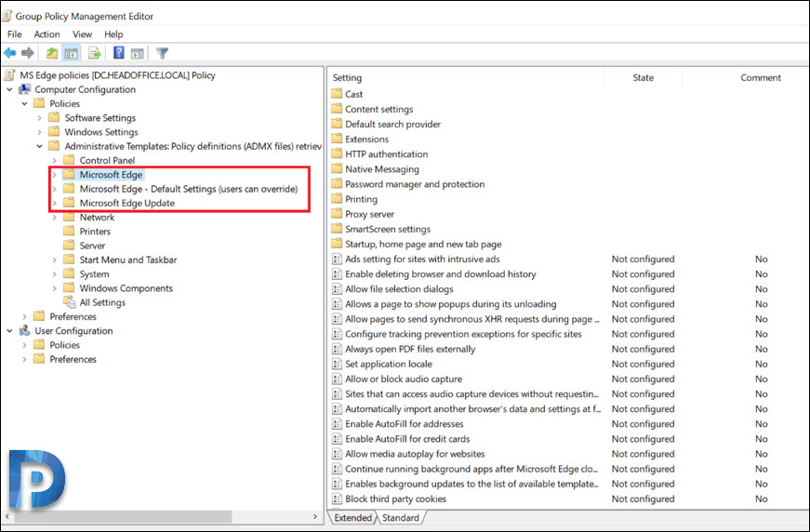The height and width of the screenshot is (532, 810).
Task: Expand the Start Menu and Taskbar node
Action: pos(55,259)
